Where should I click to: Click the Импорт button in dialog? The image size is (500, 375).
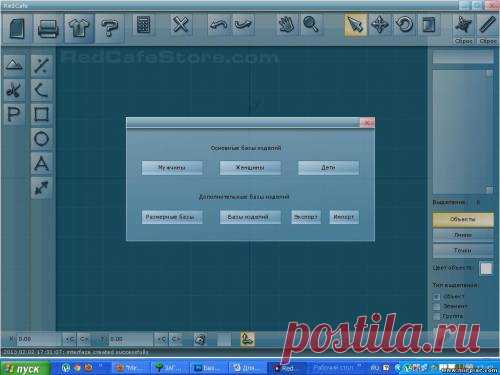(344, 217)
